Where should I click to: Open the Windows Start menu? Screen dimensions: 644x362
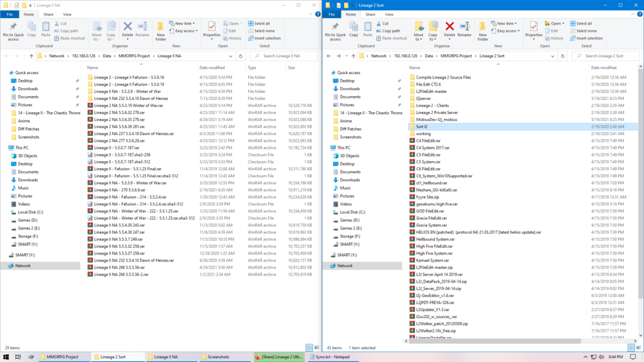pyautogui.click(x=6, y=356)
